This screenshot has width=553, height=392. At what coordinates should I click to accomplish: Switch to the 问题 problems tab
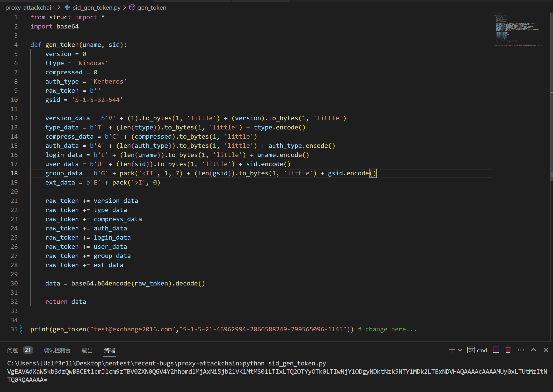pos(13,350)
